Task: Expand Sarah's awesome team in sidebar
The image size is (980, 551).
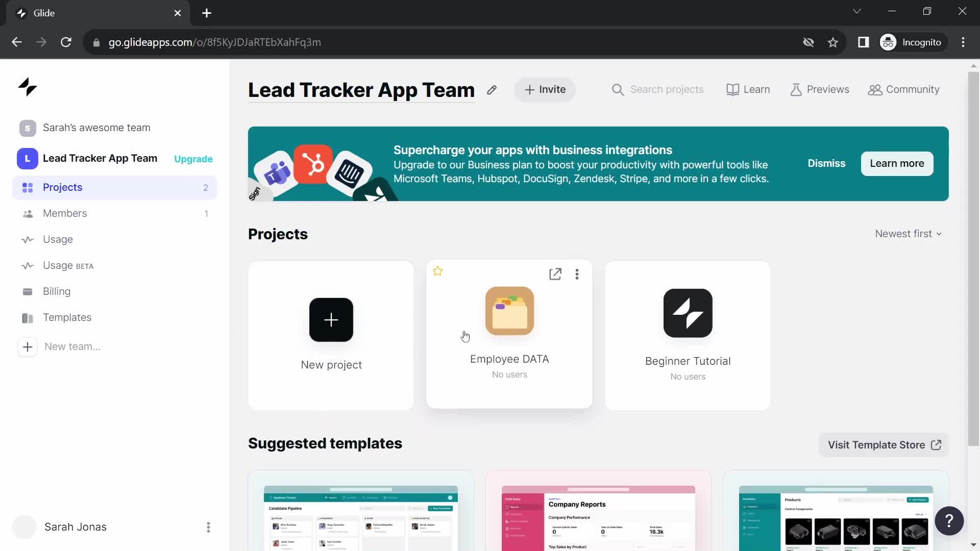Action: point(97,127)
